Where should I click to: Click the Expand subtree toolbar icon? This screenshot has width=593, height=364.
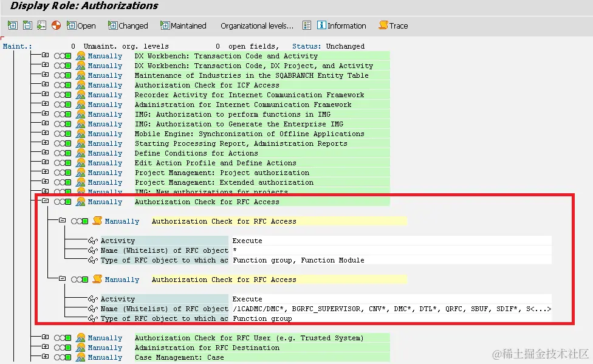pyautogui.click(x=13, y=26)
